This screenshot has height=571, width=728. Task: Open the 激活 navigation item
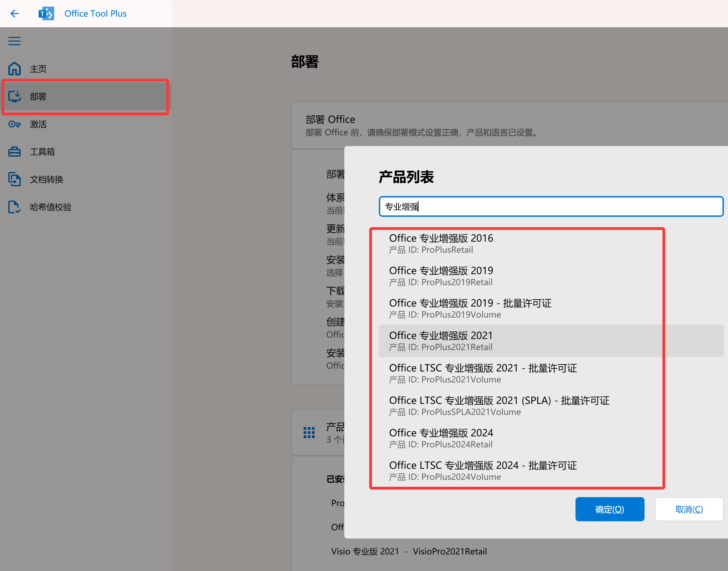[x=86, y=124]
